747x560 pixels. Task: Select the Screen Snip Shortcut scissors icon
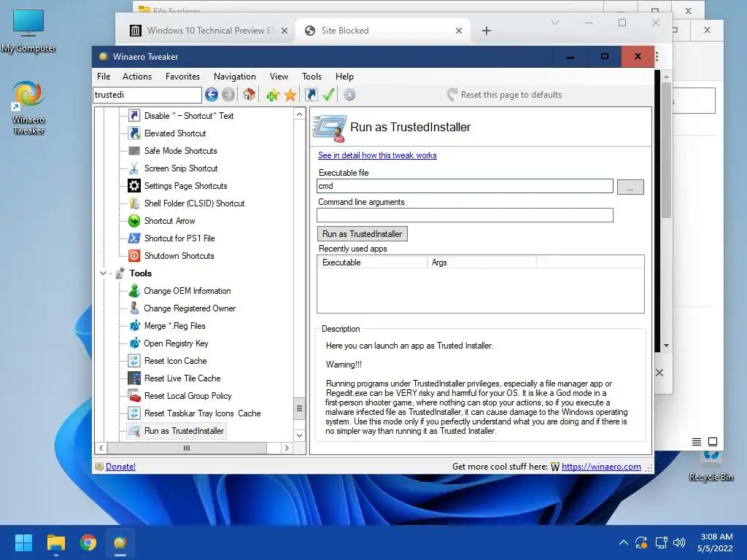[x=134, y=168]
